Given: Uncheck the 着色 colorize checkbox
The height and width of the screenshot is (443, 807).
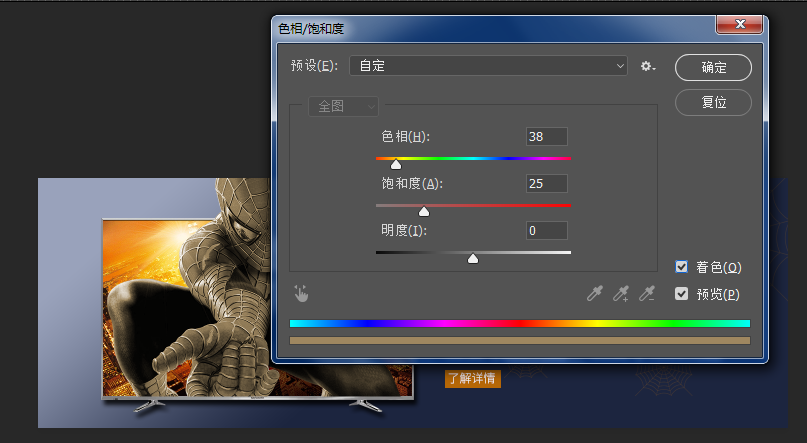Looking at the screenshot, I should tap(681, 267).
